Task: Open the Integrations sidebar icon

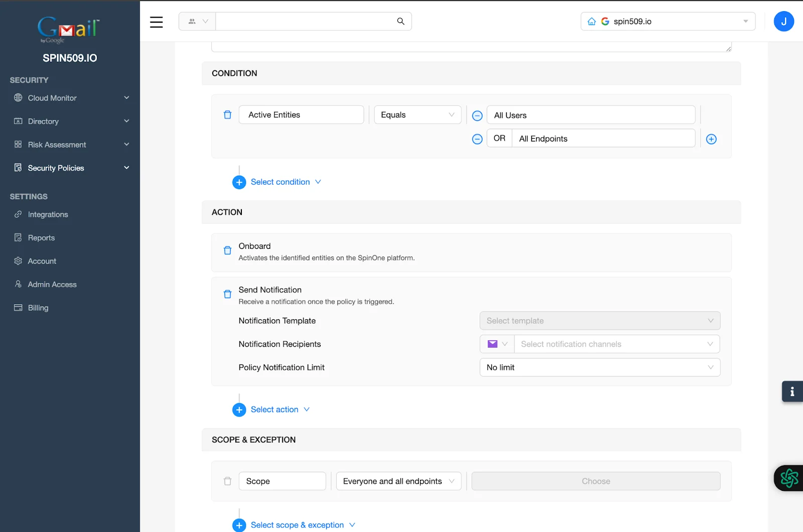Action: [18, 214]
